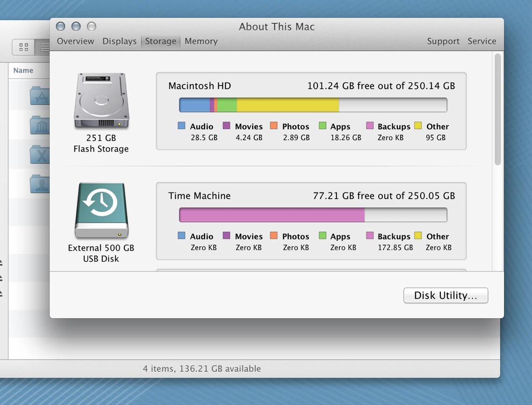
Task: Click the Other yellow swatch under Time Machine
Action: pyautogui.click(x=418, y=235)
